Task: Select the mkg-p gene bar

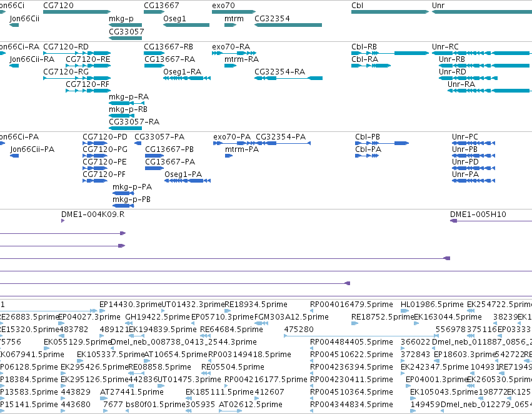Action: pos(125,25)
